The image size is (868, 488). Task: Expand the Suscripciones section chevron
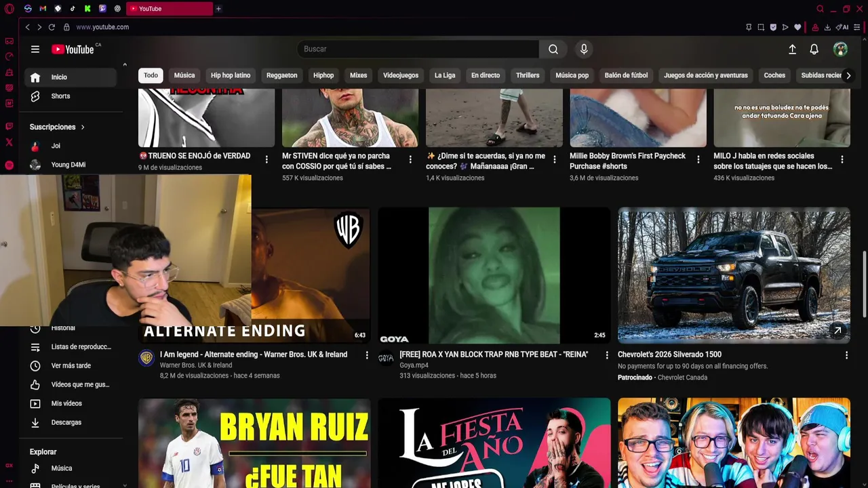pos(83,127)
